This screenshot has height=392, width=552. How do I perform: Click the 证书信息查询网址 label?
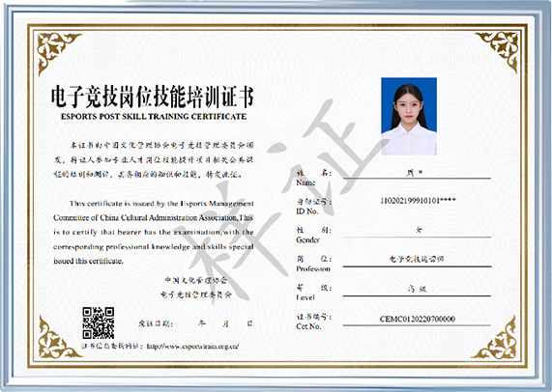click(x=112, y=347)
